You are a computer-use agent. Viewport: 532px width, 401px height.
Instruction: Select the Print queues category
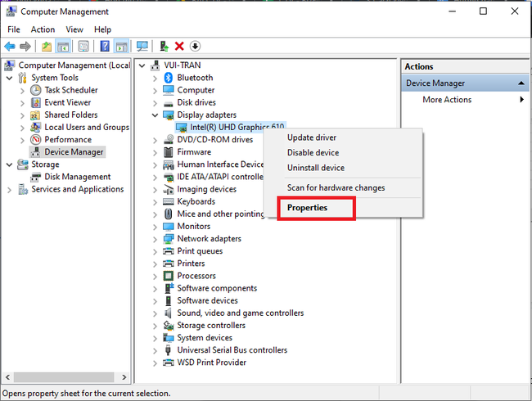point(200,251)
